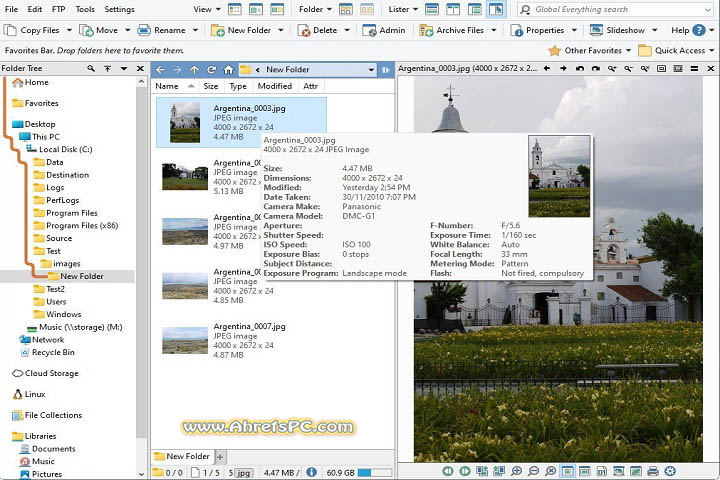This screenshot has width=720, height=480.
Task: Toggle the dual display icon beside the location field
Action: [x=385, y=70]
